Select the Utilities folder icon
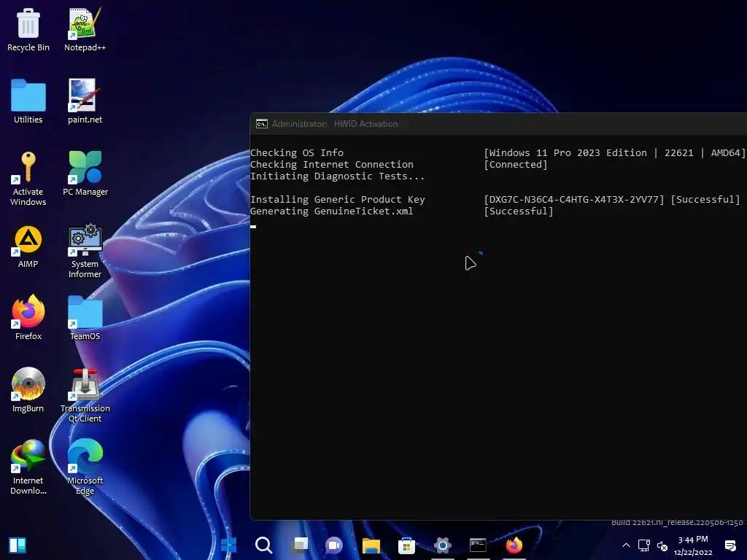The image size is (747, 560). click(28, 101)
